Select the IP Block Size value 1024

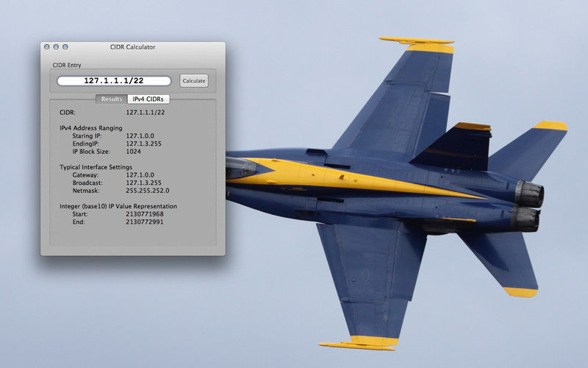134,152
